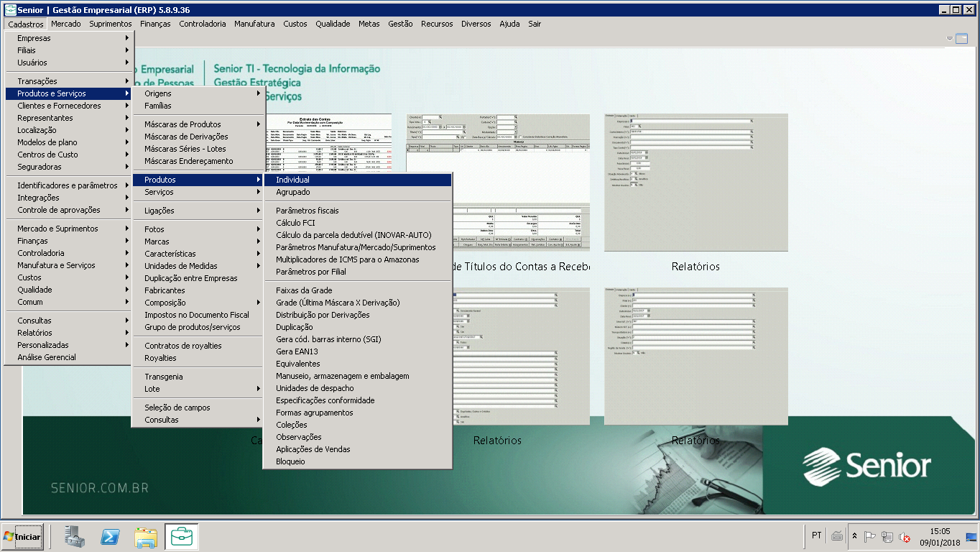
Task: Select Aplicações de Vendas
Action: [358, 449]
